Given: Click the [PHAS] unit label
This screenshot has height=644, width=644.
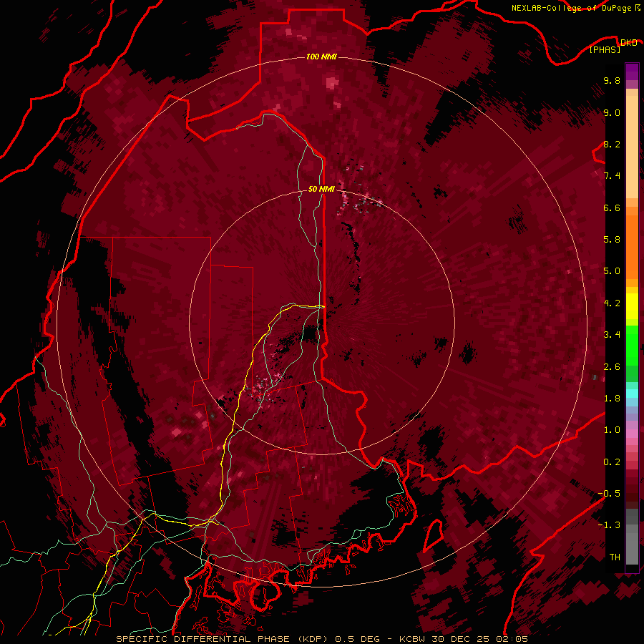Looking at the screenshot, I should pos(605,49).
